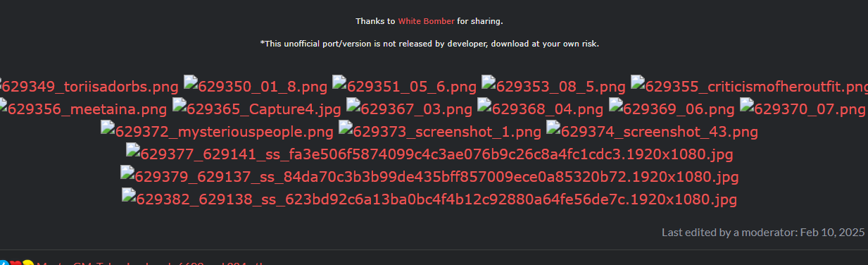Image resolution: width=868 pixels, height=265 pixels.
Task: Click broken image icon of 629351_05_6.png
Action: [x=339, y=82]
